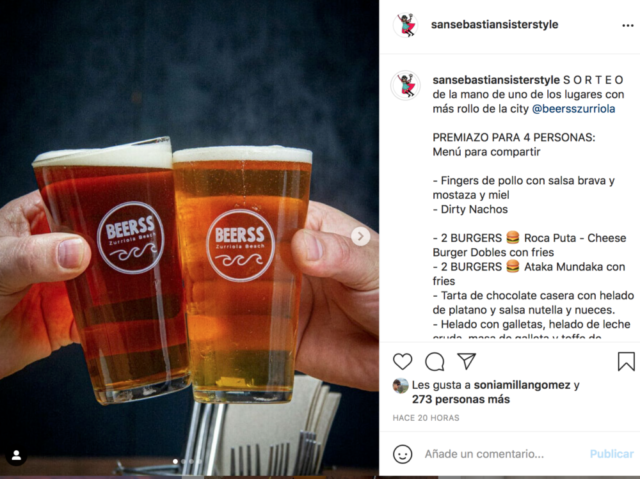Click the avatar beside the caption
The image size is (640, 479).
(406, 85)
